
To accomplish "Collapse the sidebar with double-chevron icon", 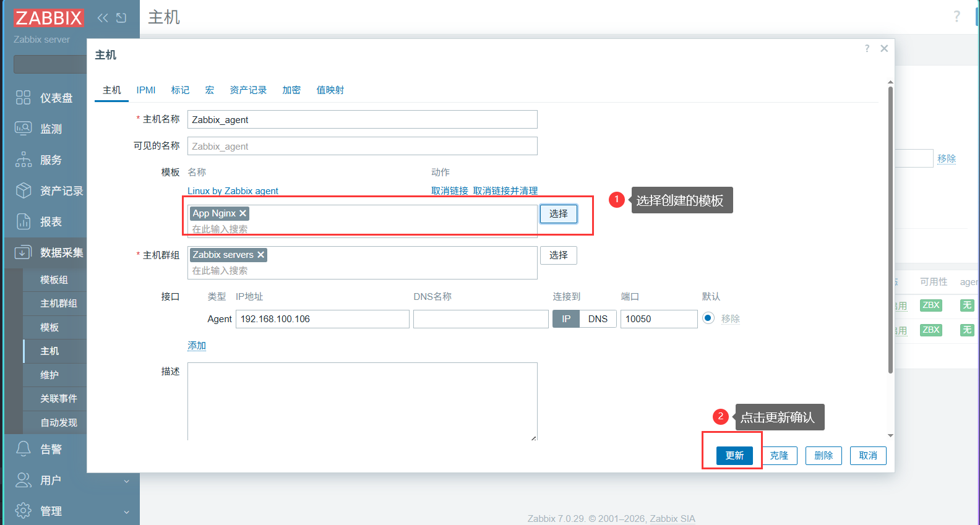I will [103, 18].
